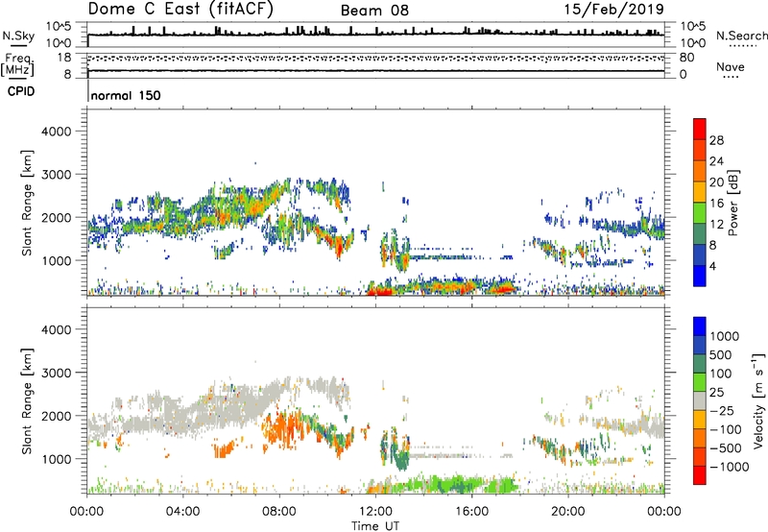Click the "2000" tick of the velocity panel

57,416
